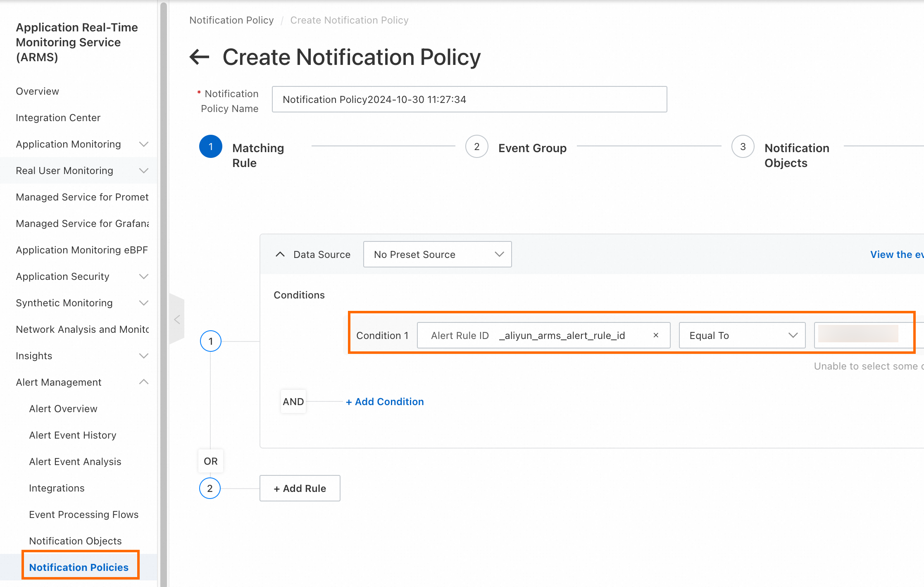The height and width of the screenshot is (587, 924).
Task: Open the Integration Center page
Action: pos(58,118)
